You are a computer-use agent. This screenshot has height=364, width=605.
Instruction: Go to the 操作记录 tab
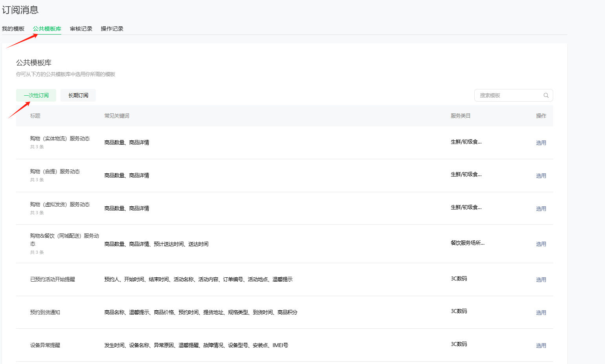[112, 29]
